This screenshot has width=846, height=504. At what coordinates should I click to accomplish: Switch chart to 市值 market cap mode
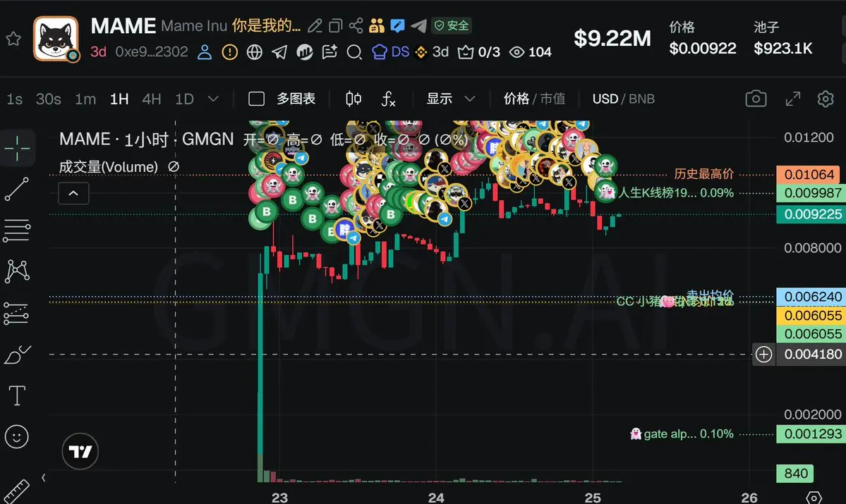pos(553,99)
